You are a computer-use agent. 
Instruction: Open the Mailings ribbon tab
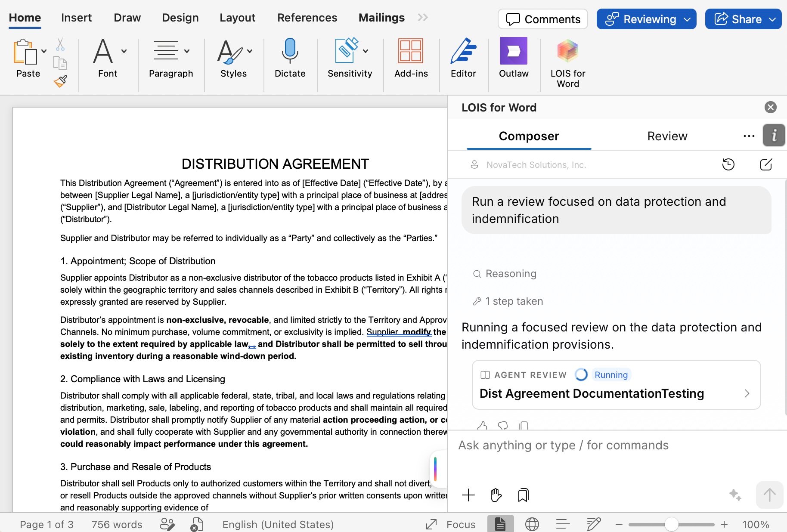(x=381, y=18)
